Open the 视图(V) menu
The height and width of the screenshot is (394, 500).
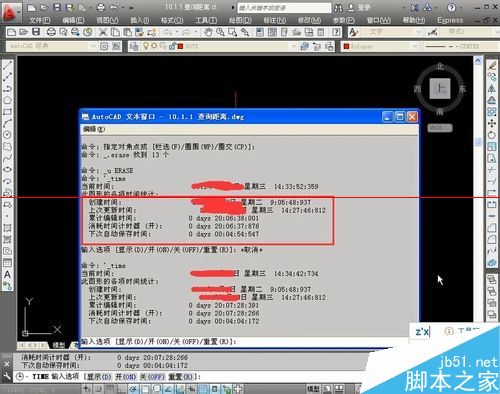[x=107, y=20]
